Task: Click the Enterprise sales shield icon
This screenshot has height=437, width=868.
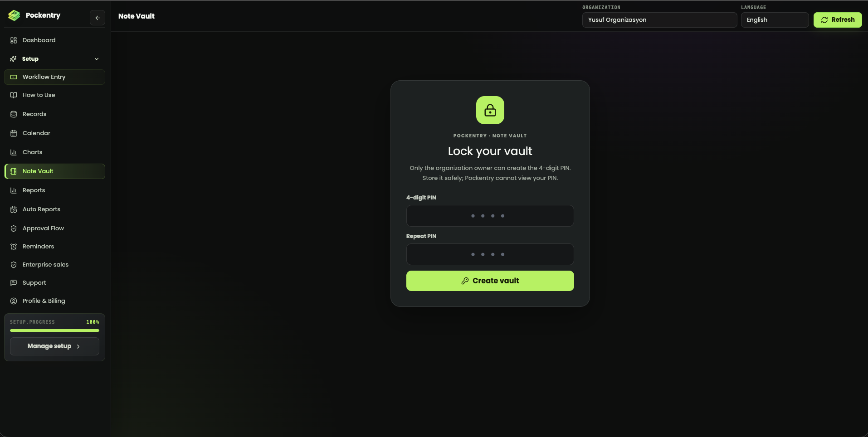Action: (14, 265)
